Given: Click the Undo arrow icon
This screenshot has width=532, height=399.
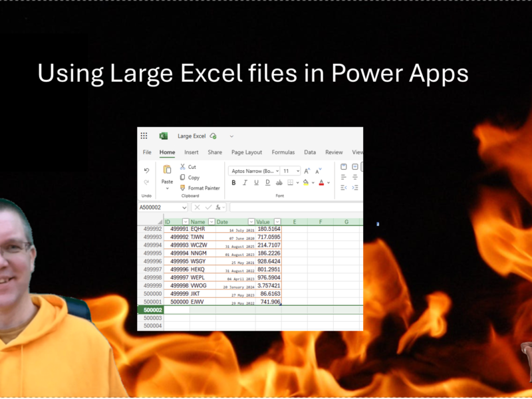Looking at the screenshot, I should click(146, 170).
